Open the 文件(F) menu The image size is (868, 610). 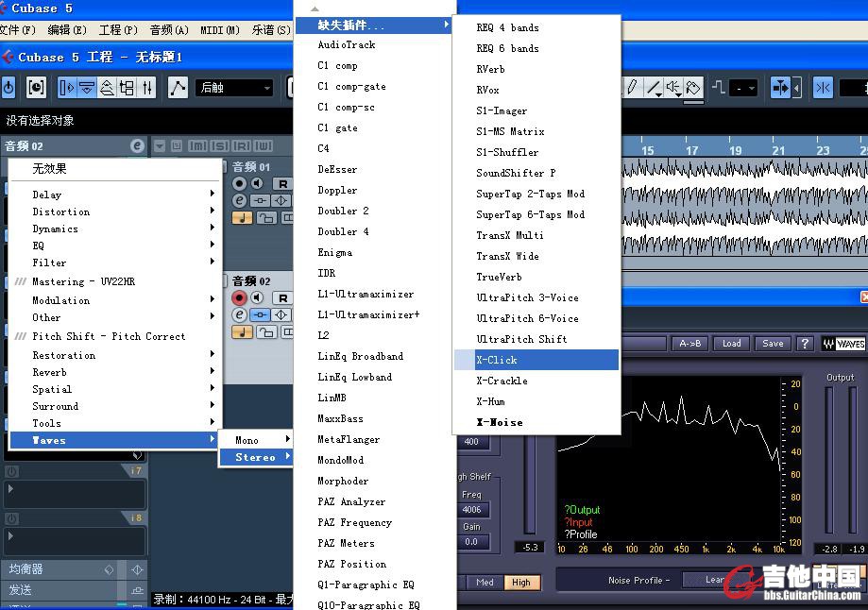tap(18, 30)
